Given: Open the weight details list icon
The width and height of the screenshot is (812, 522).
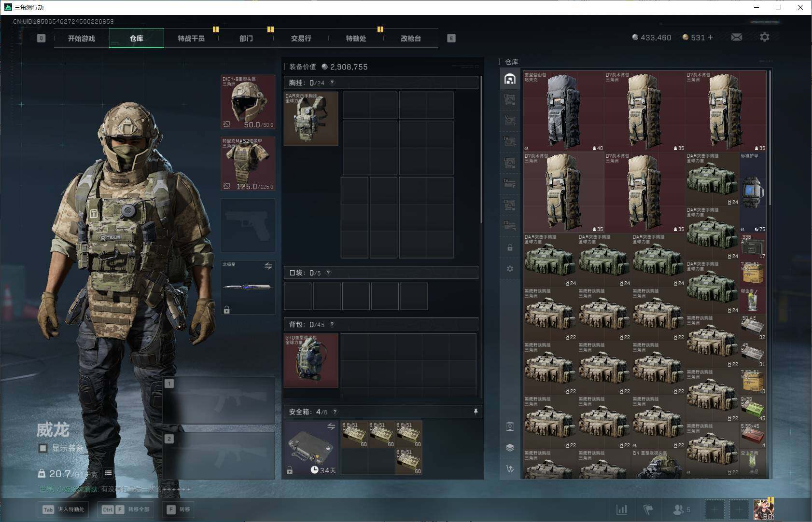Looking at the screenshot, I should (x=108, y=473).
